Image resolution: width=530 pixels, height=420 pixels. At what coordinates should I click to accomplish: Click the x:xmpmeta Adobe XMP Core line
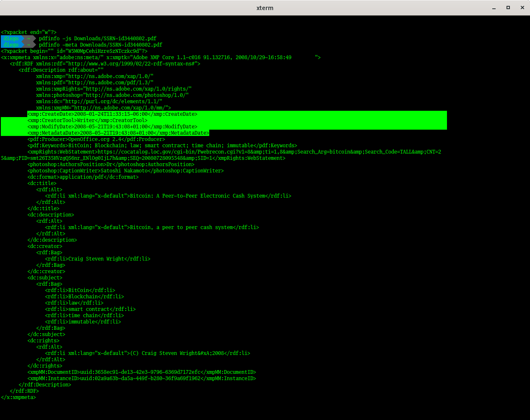pyautogui.click(x=161, y=57)
